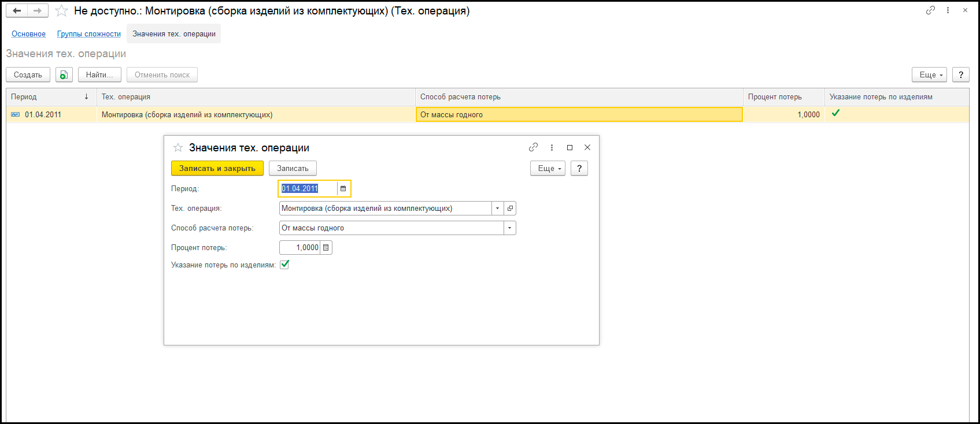Switch to Группы сложности tab

tap(89, 34)
